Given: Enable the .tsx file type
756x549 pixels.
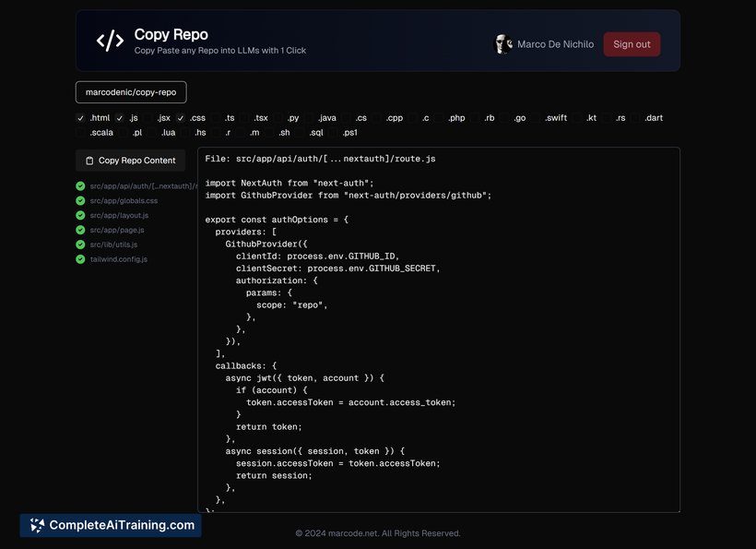Looking at the screenshot, I should tap(244, 118).
